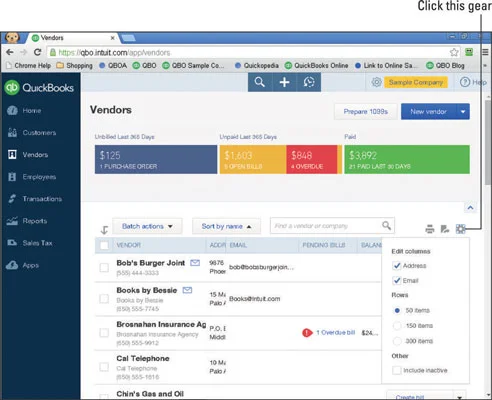Uncheck the Email column checkbox
Screen dimensions: 492x400
[x=397, y=281]
